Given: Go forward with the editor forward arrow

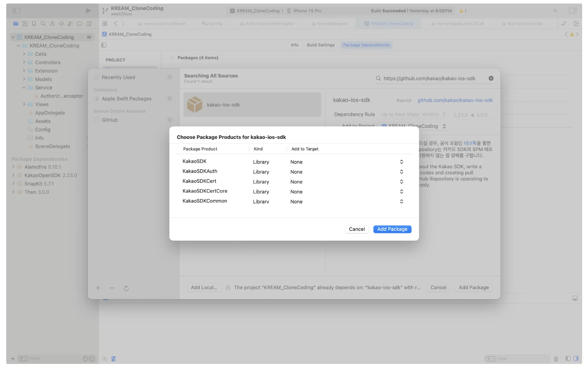Looking at the screenshot, I should click(x=123, y=24).
